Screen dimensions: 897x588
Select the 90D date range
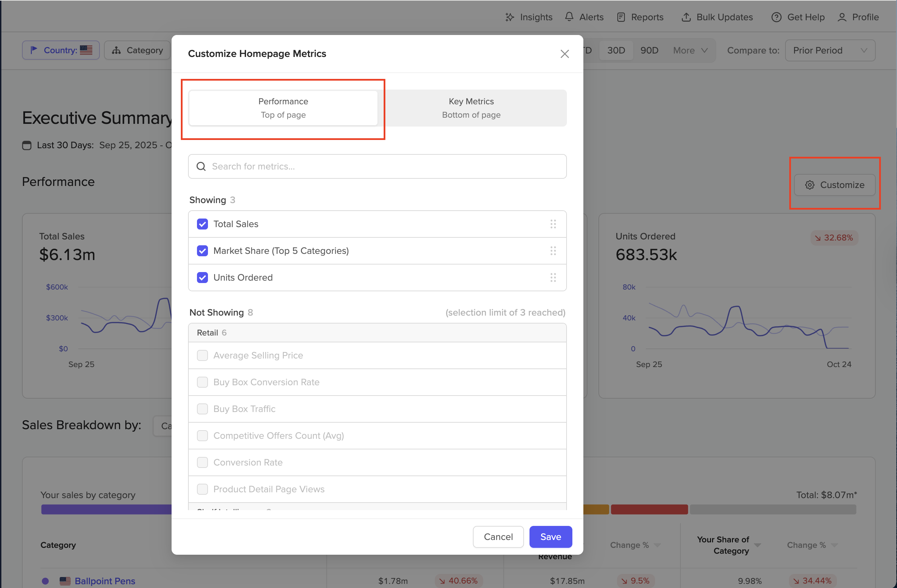649,50
